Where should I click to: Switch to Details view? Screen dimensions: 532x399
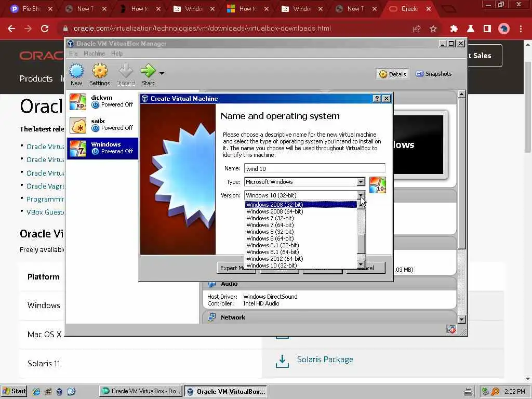click(393, 74)
